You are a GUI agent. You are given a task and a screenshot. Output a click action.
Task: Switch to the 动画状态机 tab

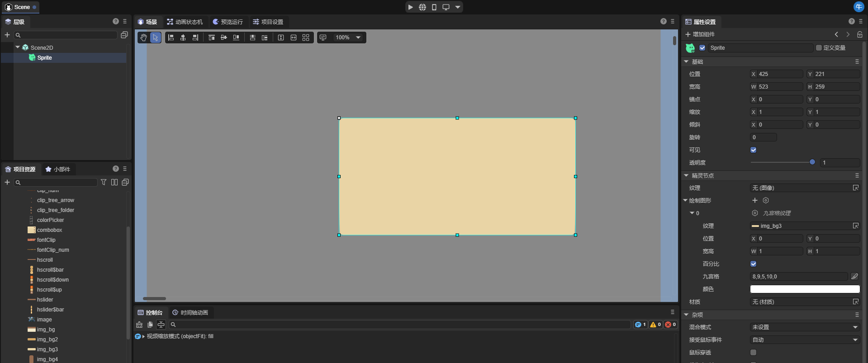pos(185,22)
